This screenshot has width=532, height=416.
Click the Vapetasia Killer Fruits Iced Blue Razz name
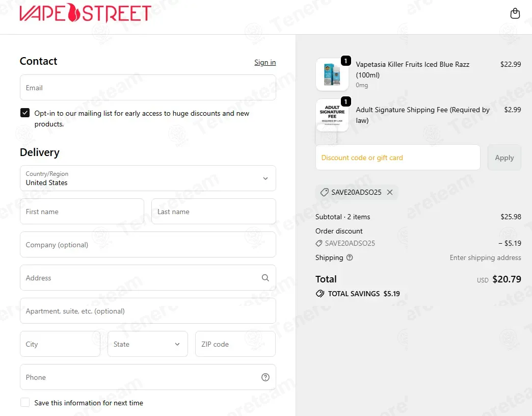(412, 69)
